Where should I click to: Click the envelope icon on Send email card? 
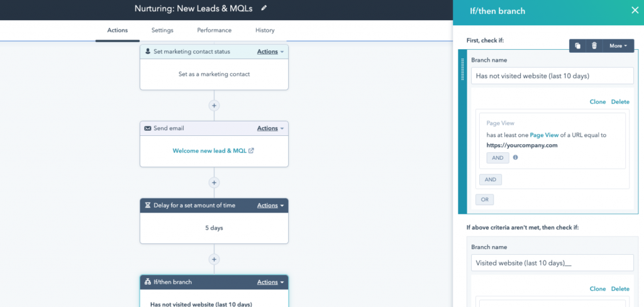tap(148, 128)
